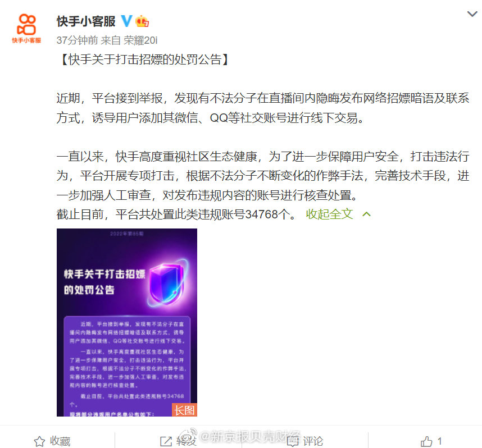
Task: Open the 评论 section
Action: [x=313, y=441]
